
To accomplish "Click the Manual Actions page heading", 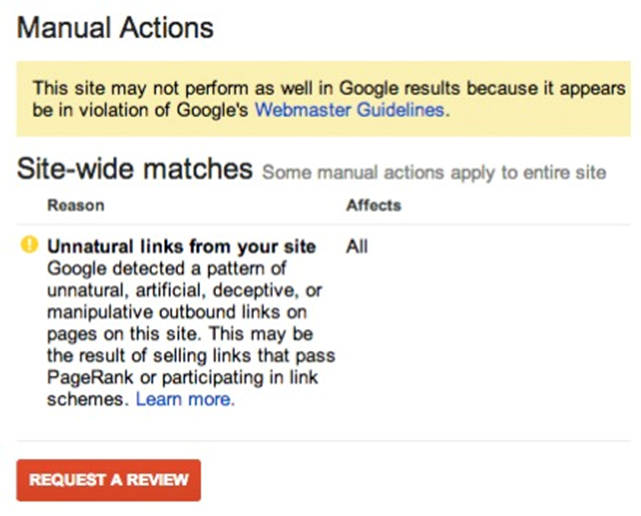I will pyautogui.click(x=116, y=27).
